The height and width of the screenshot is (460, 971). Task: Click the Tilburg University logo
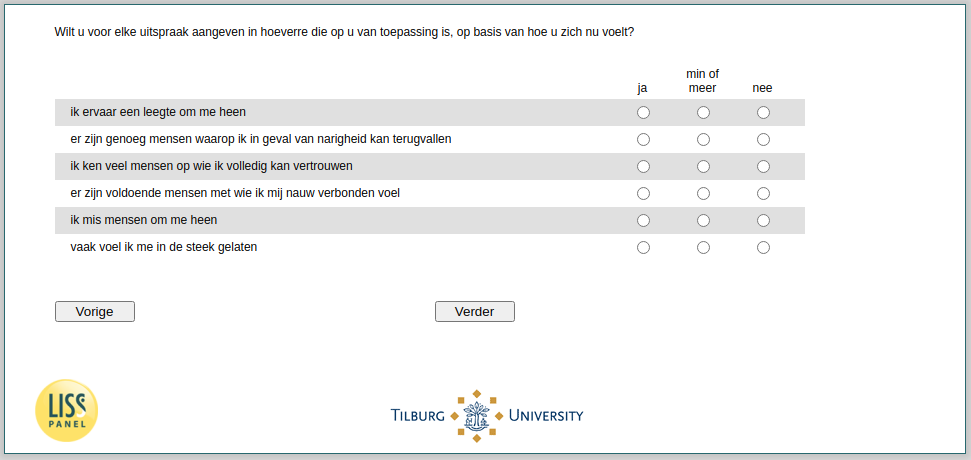tap(487, 415)
